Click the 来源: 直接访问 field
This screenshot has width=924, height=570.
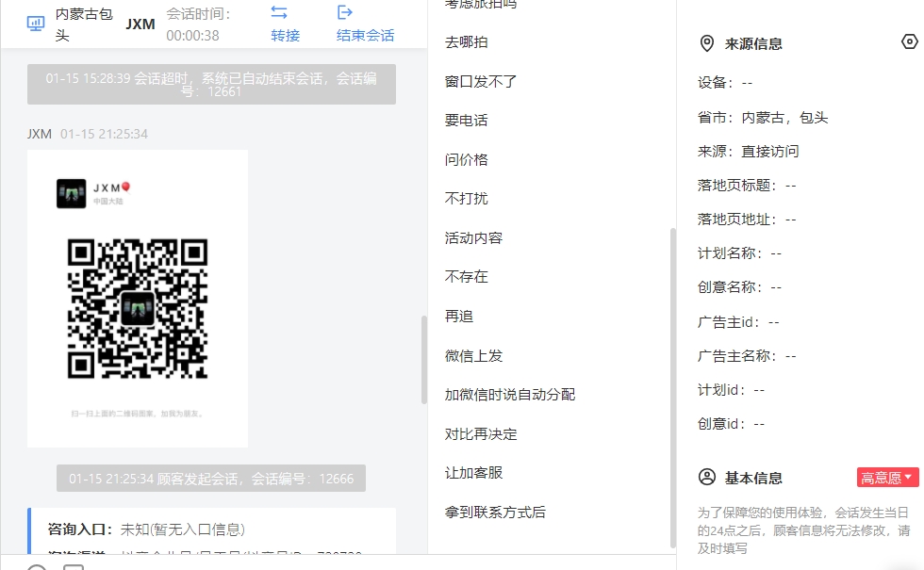point(748,152)
